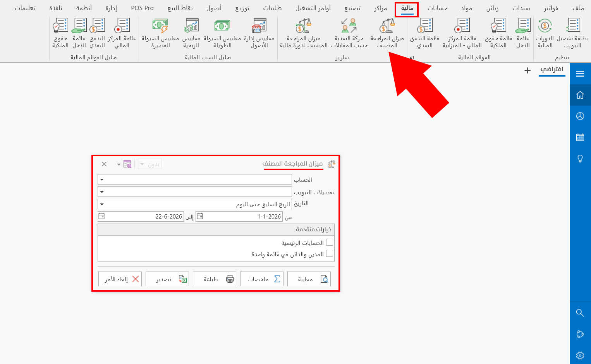The image size is (591, 364).
Task: Open ميزان المراجعة المصنف لدورة مالية
Action: pyautogui.click(x=304, y=33)
